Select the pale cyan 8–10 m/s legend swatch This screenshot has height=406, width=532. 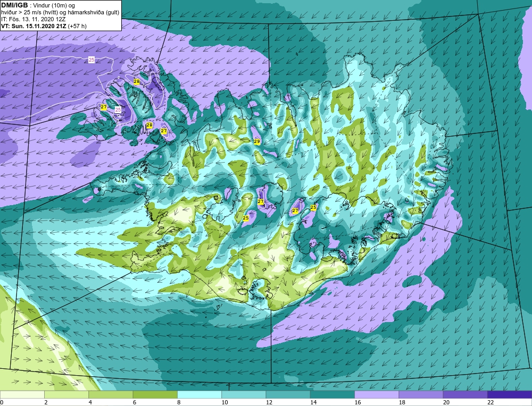pos(199,394)
